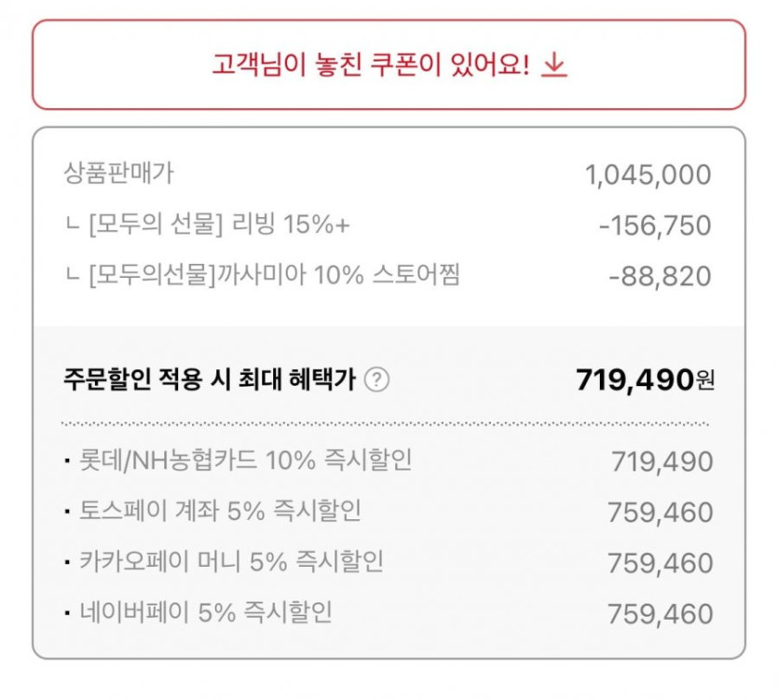Click the 롯데/NH농협카드 price 719,490
This screenshot has width=778, height=700.
pyautogui.click(x=662, y=461)
